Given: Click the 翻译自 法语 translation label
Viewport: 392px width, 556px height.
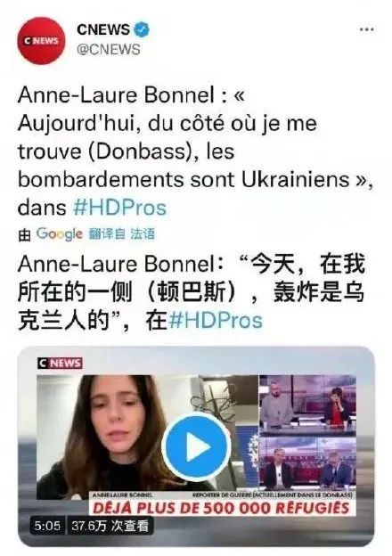Looking at the screenshot, I should [121, 234].
